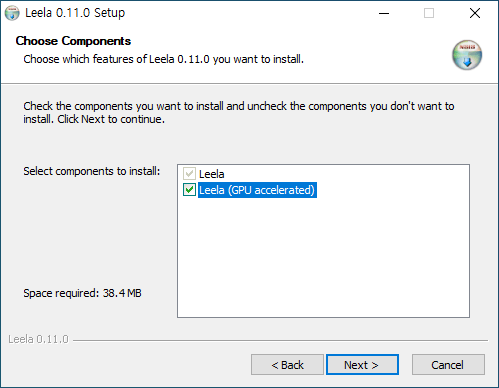Click the Choose which features subtitle text
The width and height of the screenshot is (499, 388).
(163, 59)
